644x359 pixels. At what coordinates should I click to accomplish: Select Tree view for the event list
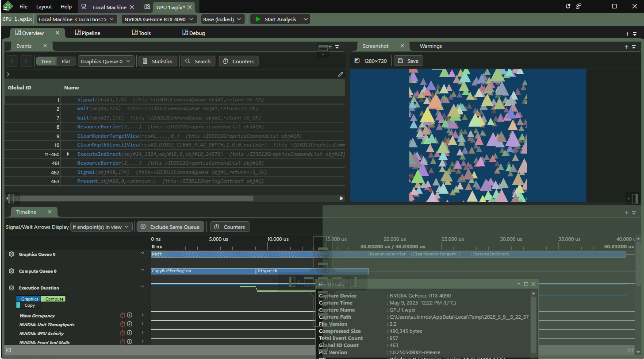(x=46, y=62)
